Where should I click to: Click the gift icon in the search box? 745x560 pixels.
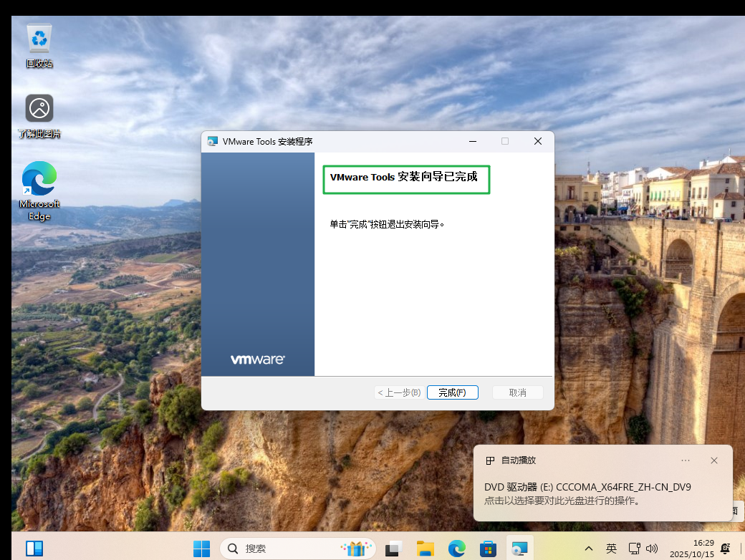coord(356,549)
